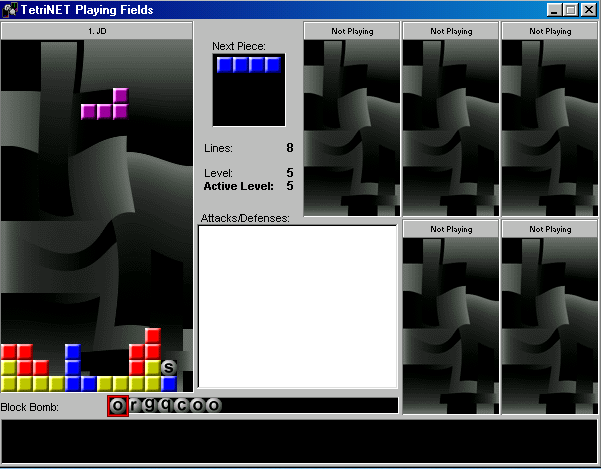Click the "Block Bomb:" description label
601x469 pixels.
click(30, 407)
